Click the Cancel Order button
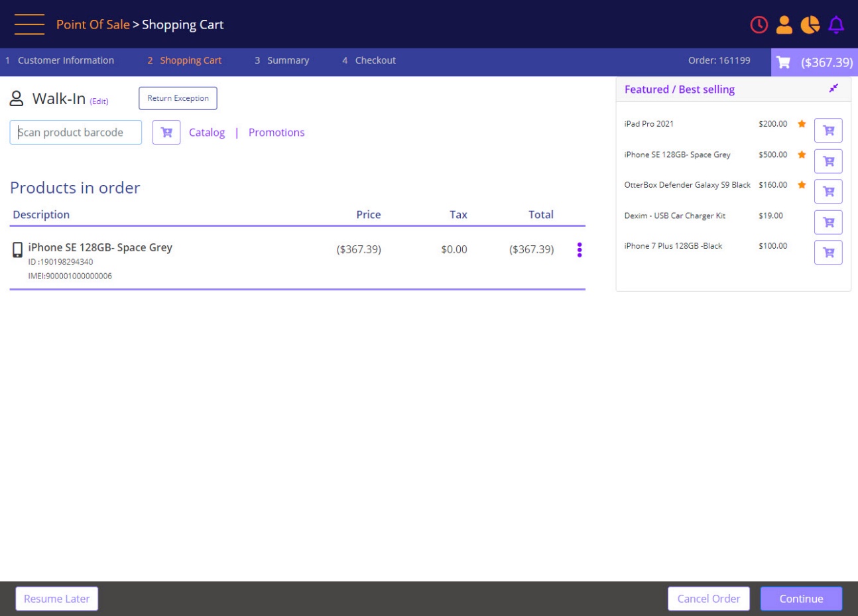Viewport: 858px width, 616px height. (x=709, y=599)
